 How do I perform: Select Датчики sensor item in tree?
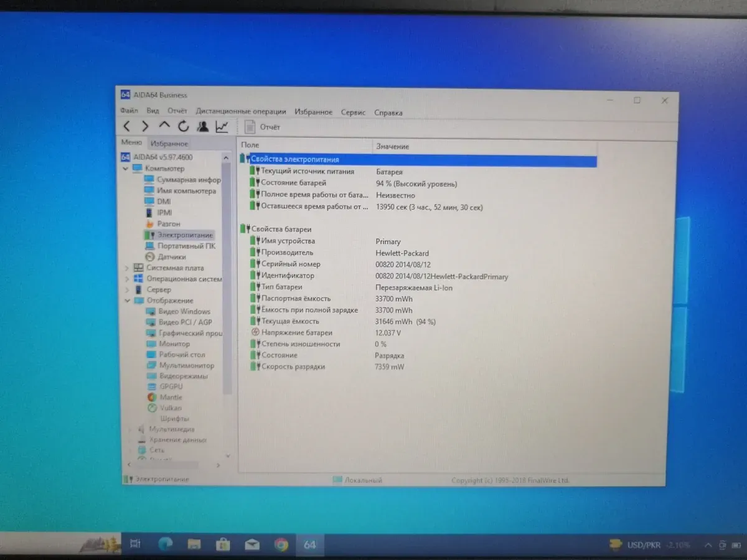[x=171, y=256]
